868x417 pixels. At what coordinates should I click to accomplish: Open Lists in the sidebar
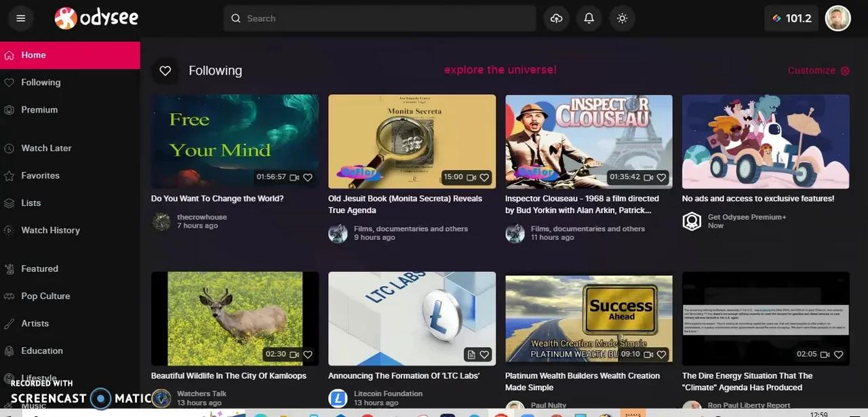tap(70, 203)
